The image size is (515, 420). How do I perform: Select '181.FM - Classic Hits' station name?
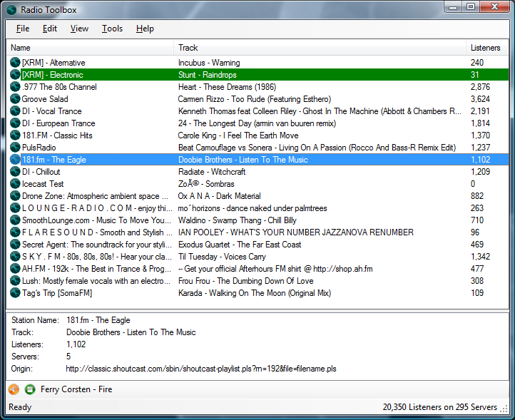tap(57, 135)
